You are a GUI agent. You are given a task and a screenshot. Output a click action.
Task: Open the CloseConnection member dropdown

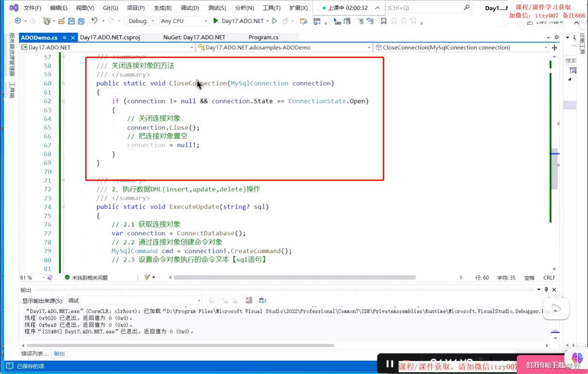tap(462, 47)
